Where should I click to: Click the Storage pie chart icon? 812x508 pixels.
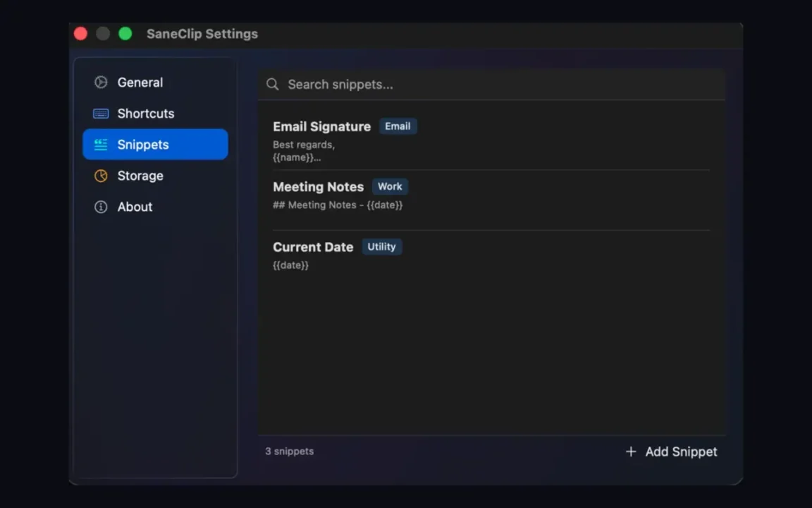101,176
